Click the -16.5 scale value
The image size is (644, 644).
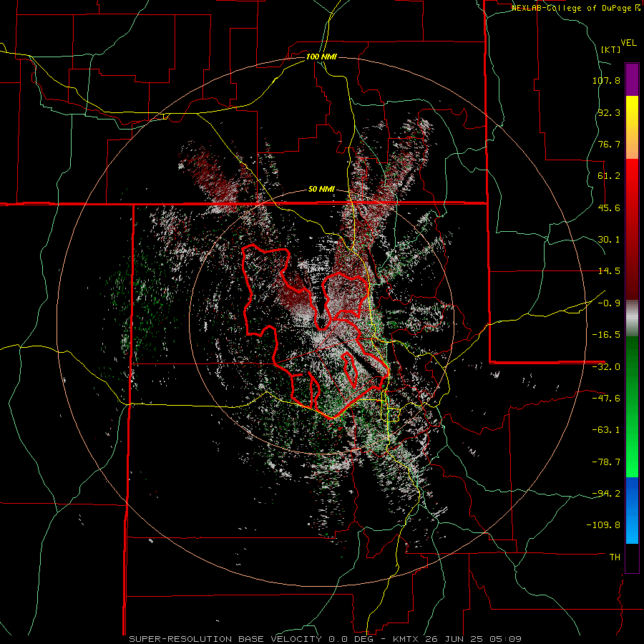(x=606, y=335)
